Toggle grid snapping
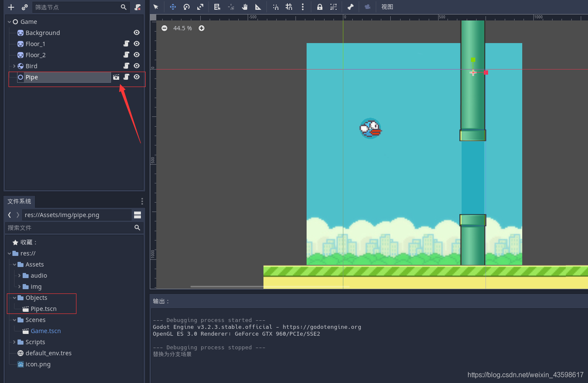This screenshot has width=588, height=383. [x=289, y=7]
